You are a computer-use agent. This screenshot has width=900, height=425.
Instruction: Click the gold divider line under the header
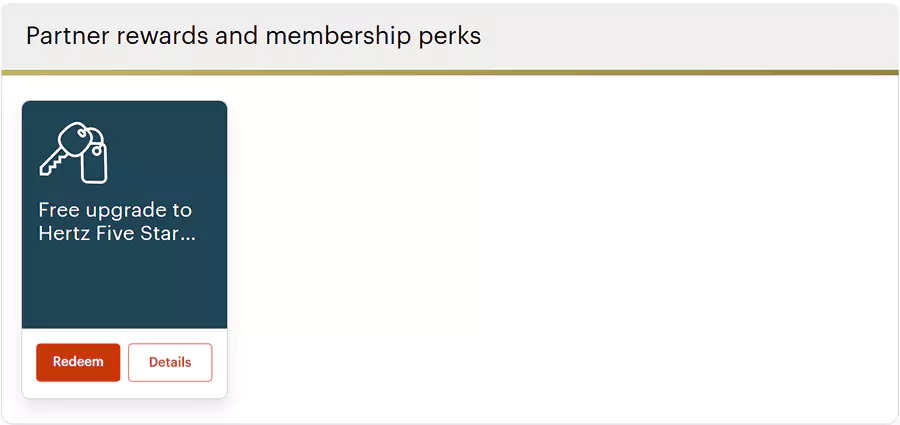pyautogui.click(x=450, y=72)
